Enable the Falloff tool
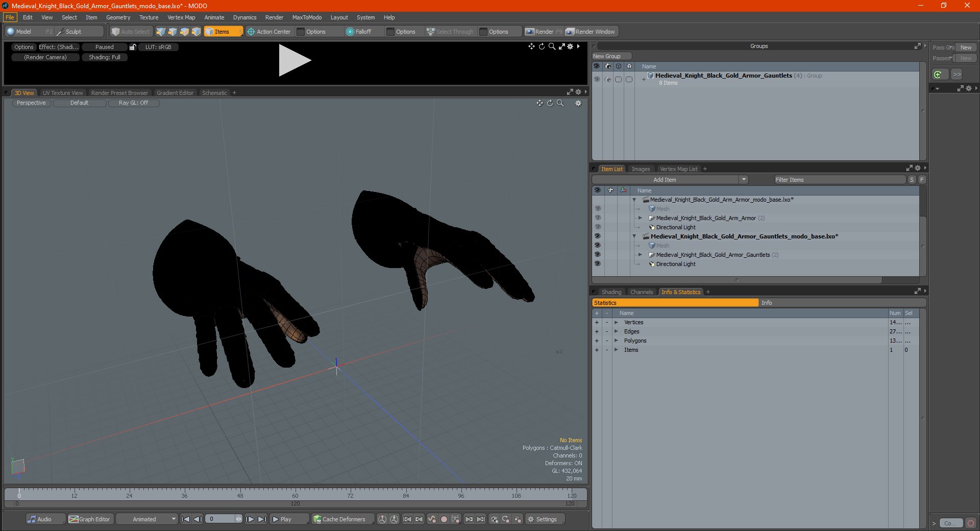Image resolution: width=980 pixels, height=531 pixels. coord(359,32)
